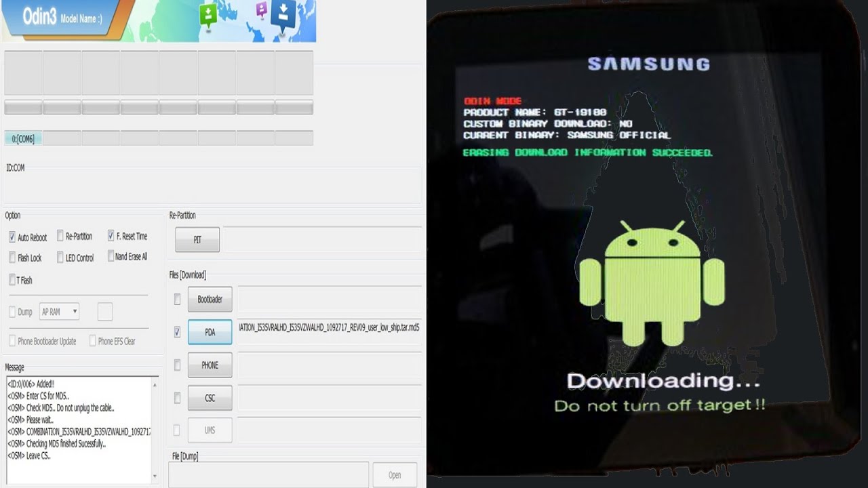Click the PDA file path field
Viewport: 868px width, 488px height.
click(329, 331)
